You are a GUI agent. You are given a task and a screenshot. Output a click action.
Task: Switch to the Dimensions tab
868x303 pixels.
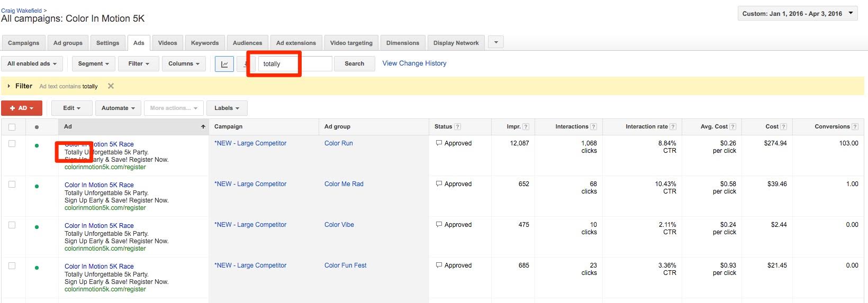pos(403,43)
